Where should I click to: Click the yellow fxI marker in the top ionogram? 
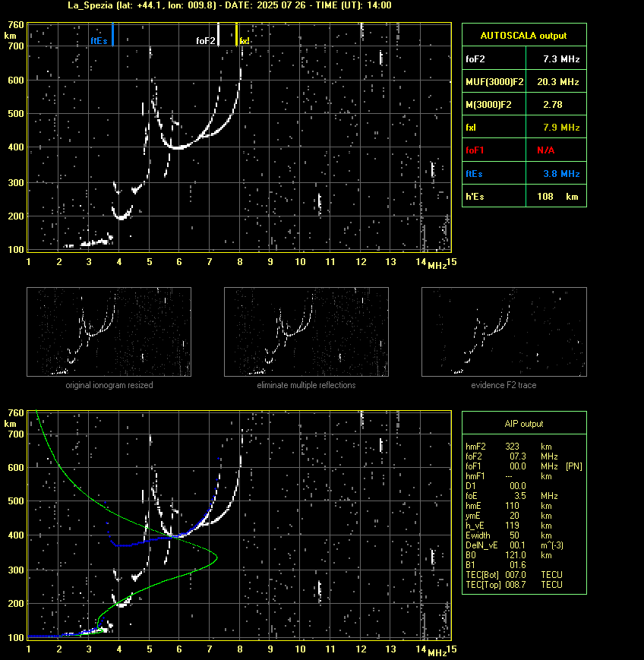click(x=236, y=34)
